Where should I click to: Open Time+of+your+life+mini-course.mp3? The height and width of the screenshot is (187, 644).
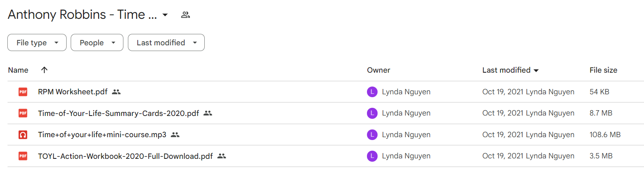[x=102, y=135]
